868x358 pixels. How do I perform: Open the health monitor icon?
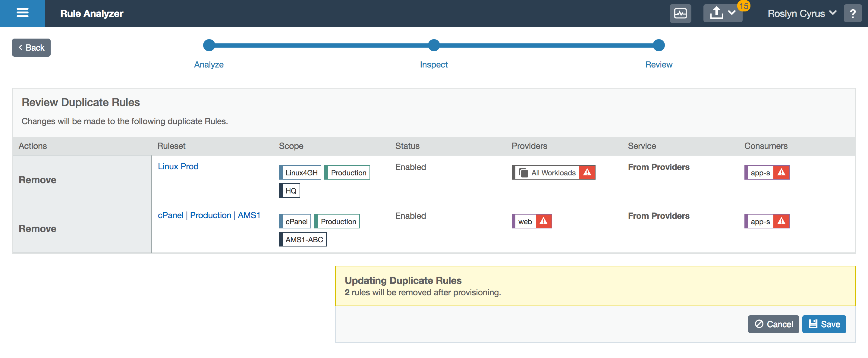(680, 14)
